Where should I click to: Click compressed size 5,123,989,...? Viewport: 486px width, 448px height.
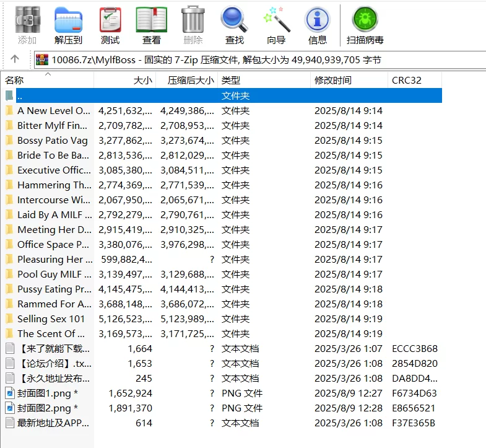pos(187,319)
